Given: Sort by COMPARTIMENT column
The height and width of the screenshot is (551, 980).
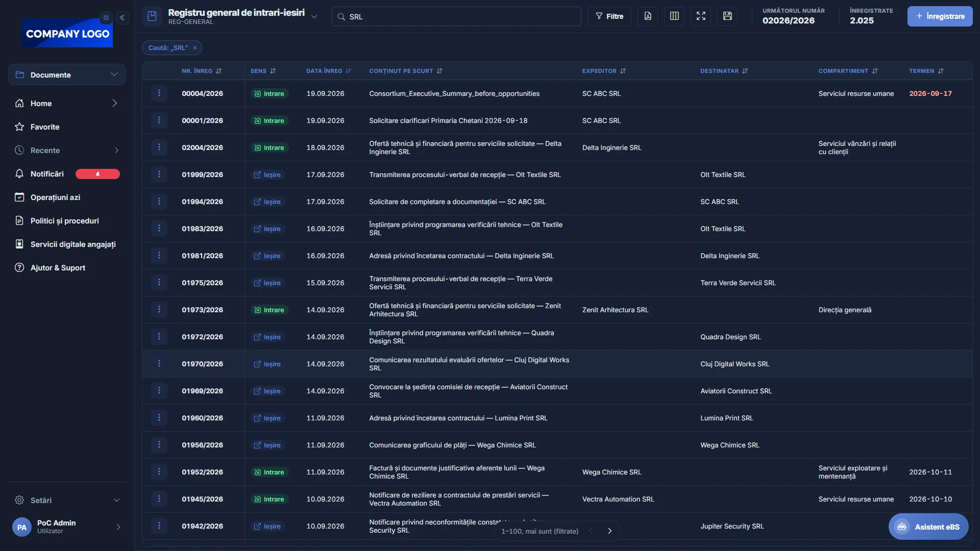Looking at the screenshot, I should pos(848,71).
